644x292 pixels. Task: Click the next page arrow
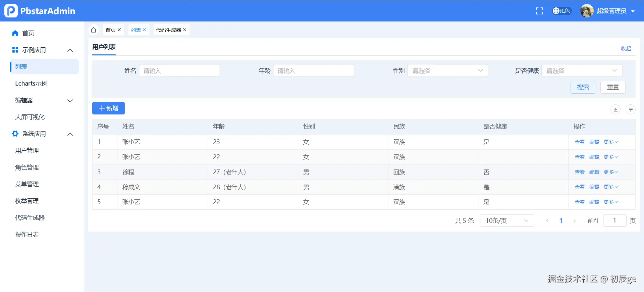(574, 221)
